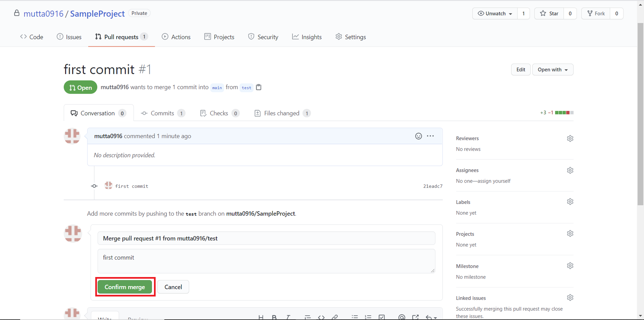644x320 pixels.
Task: Insert a quote via toolbar icon
Action: coord(308,317)
